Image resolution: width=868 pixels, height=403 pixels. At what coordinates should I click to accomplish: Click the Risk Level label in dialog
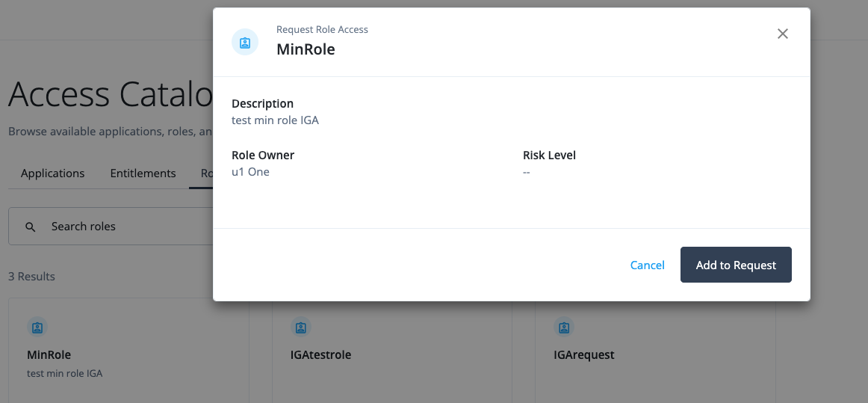click(549, 156)
